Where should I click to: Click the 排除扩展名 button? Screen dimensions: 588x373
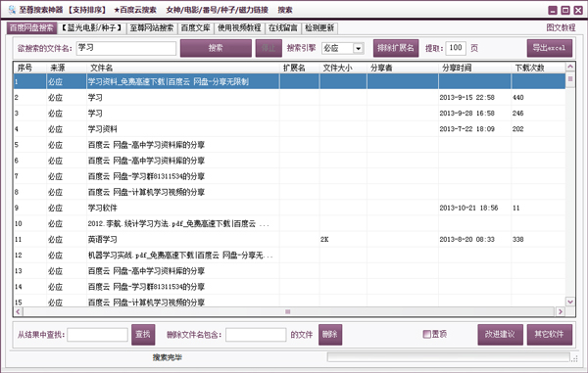tap(396, 48)
